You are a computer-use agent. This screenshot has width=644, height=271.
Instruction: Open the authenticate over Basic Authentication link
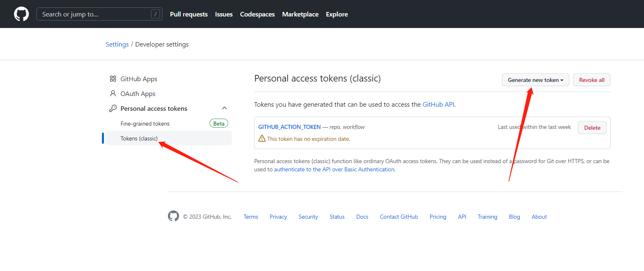pyautogui.click(x=334, y=169)
